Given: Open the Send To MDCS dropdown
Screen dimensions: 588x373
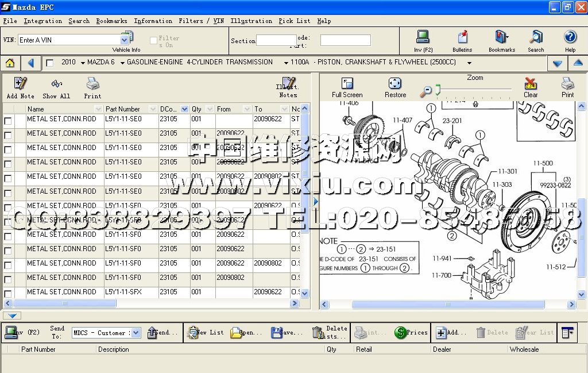Looking at the screenshot, I should pyautogui.click(x=136, y=333).
